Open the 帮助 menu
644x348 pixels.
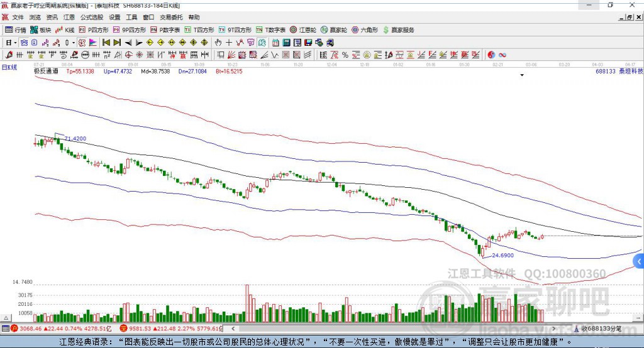(x=194, y=17)
